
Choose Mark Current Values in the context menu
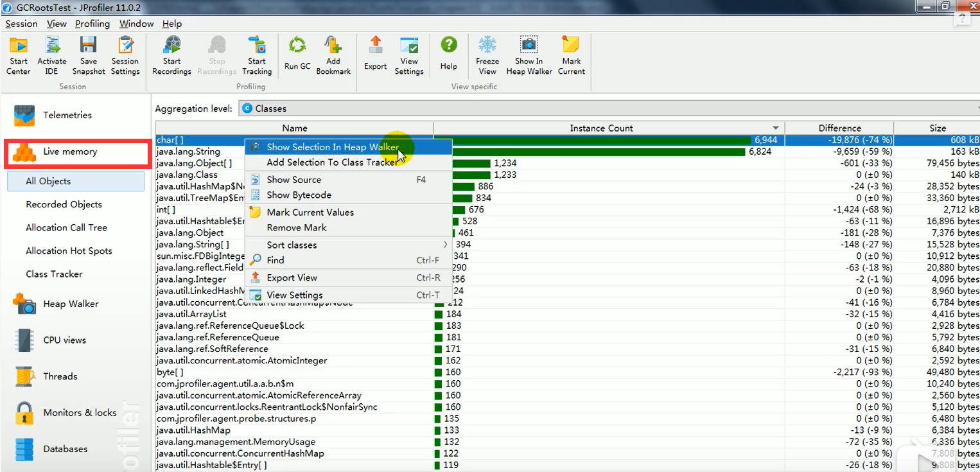click(349, 213)
